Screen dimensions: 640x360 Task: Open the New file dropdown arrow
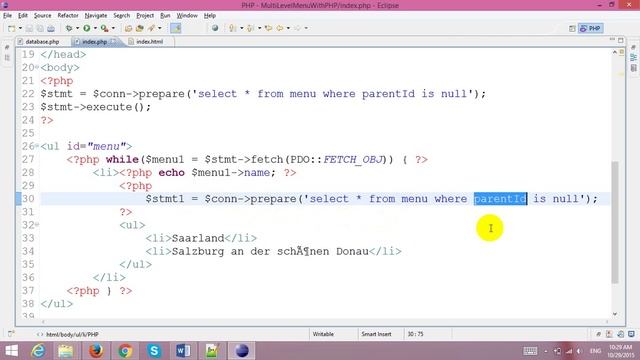click(20, 28)
